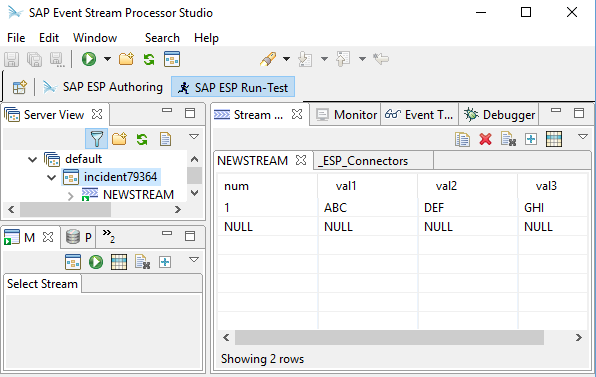Open the Previous Annotation dropdown arrow

[362, 59]
